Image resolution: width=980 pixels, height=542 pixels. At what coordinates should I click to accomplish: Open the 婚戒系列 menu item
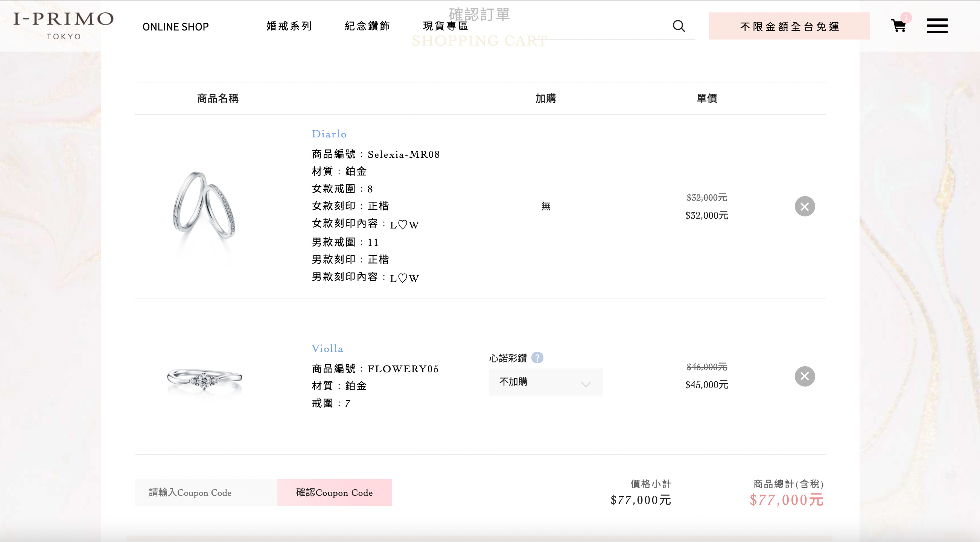289,26
